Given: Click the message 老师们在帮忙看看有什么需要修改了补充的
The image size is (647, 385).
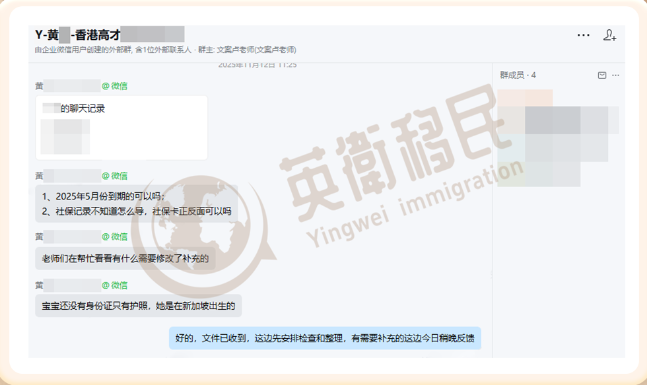Looking at the screenshot, I should click(x=125, y=259).
